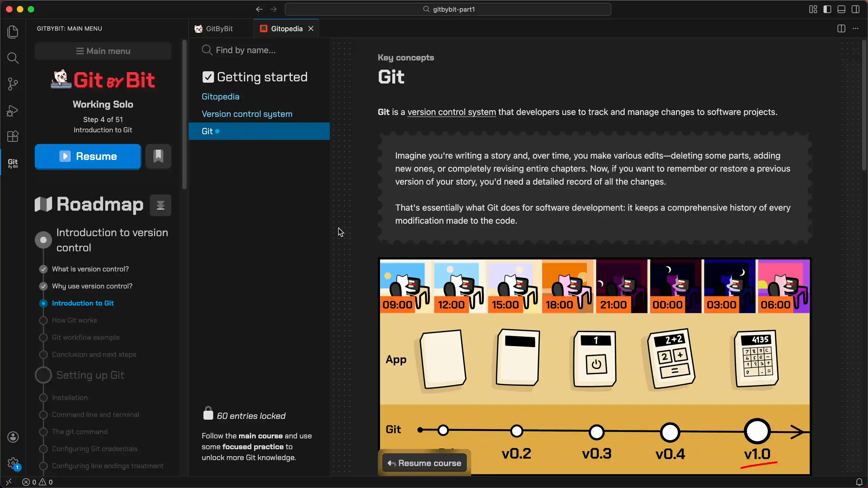
Task: Open the Accounts icon in activity bar
Action: (x=13, y=437)
